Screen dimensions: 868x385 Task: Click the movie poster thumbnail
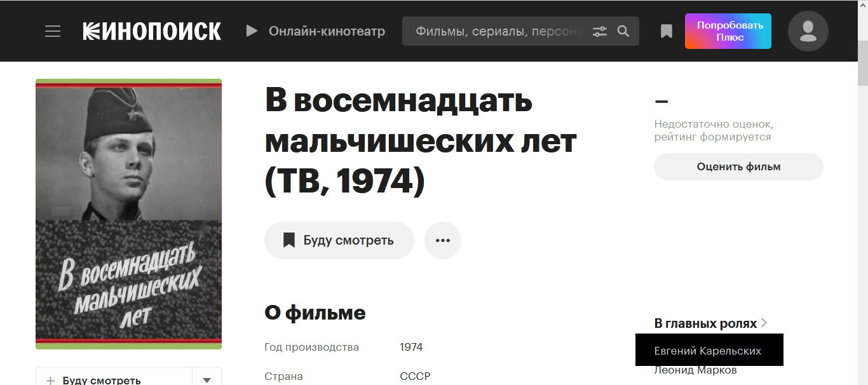coord(128,214)
